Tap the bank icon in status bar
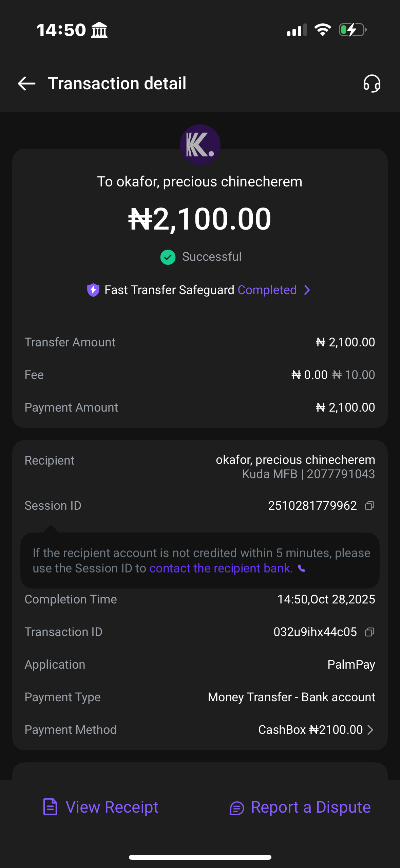Viewport: 400px width, 868px height. click(99, 30)
